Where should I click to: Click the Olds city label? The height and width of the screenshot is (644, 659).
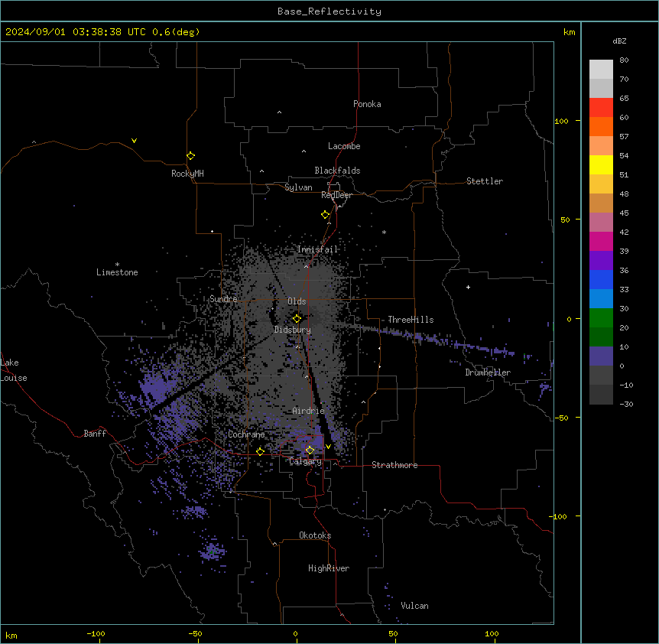pyautogui.click(x=297, y=301)
